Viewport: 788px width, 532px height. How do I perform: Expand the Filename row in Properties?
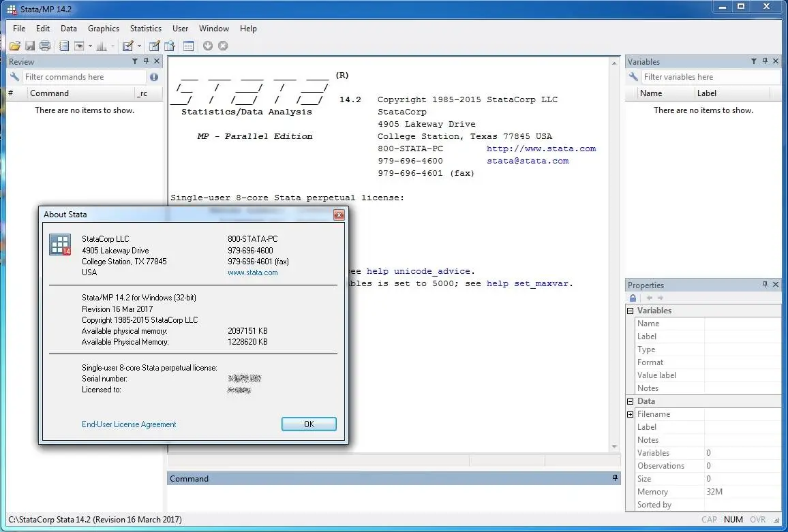click(x=631, y=414)
